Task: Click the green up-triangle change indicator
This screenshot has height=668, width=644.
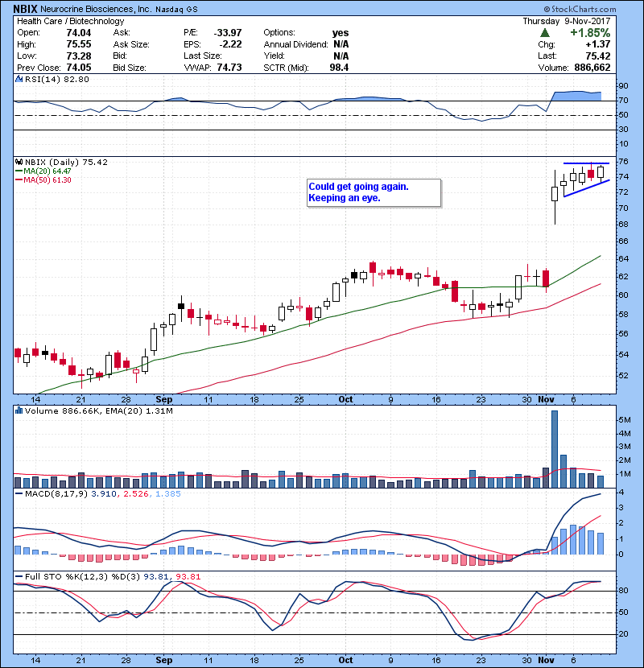Action: pos(544,33)
